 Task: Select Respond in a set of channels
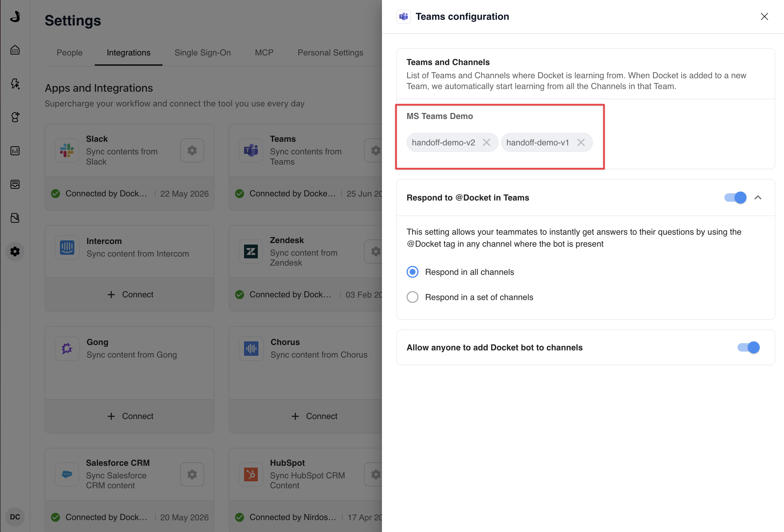click(x=413, y=297)
